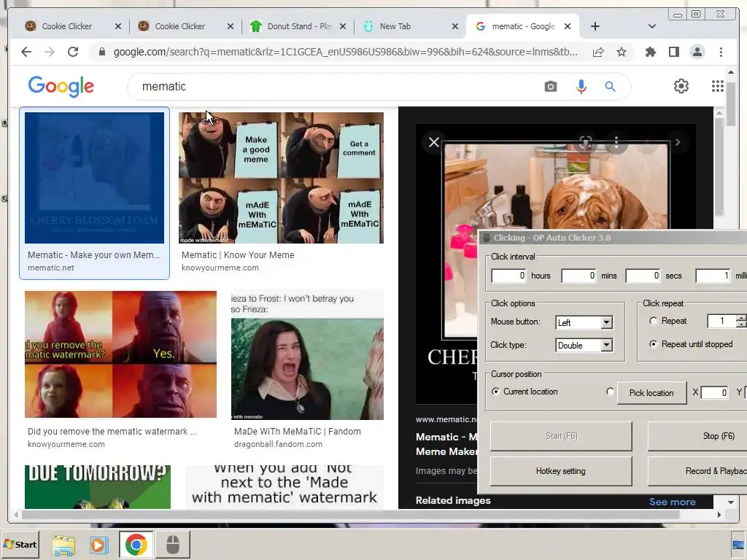747x560 pixels.
Task: Open Chrome's three-dot menu
Action: (721, 52)
